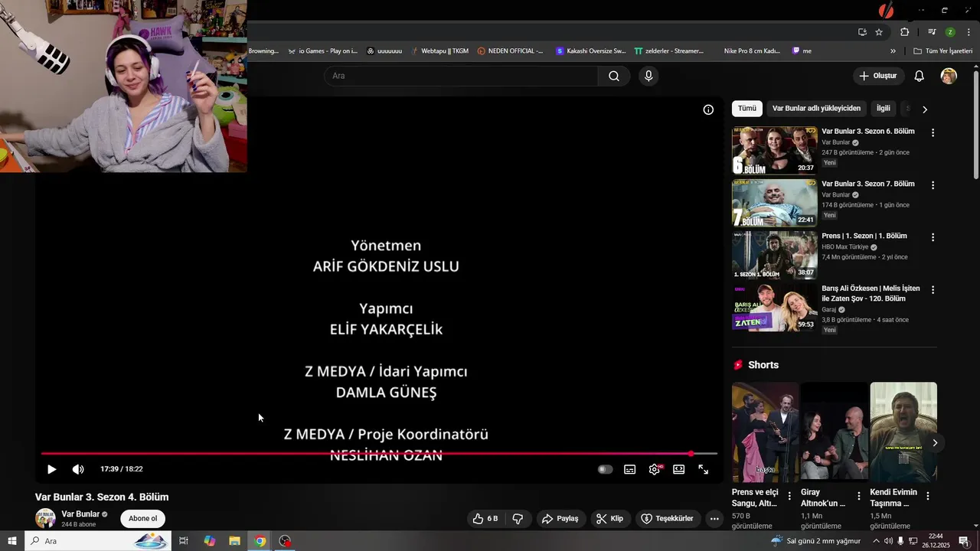The width and height of the screenshot is (980, 551).
Task: Enter fullscreen video mode
Action: 703,469
